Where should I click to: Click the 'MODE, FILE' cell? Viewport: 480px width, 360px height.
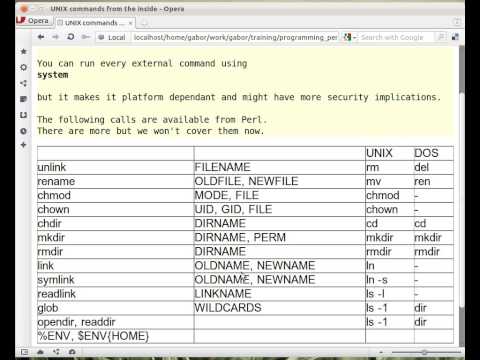[280, 195]
